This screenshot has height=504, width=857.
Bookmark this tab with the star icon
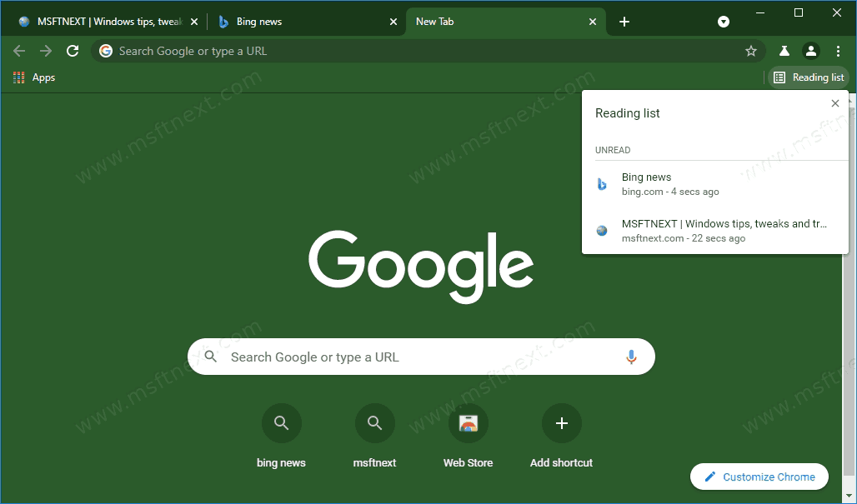coord(751,51)
